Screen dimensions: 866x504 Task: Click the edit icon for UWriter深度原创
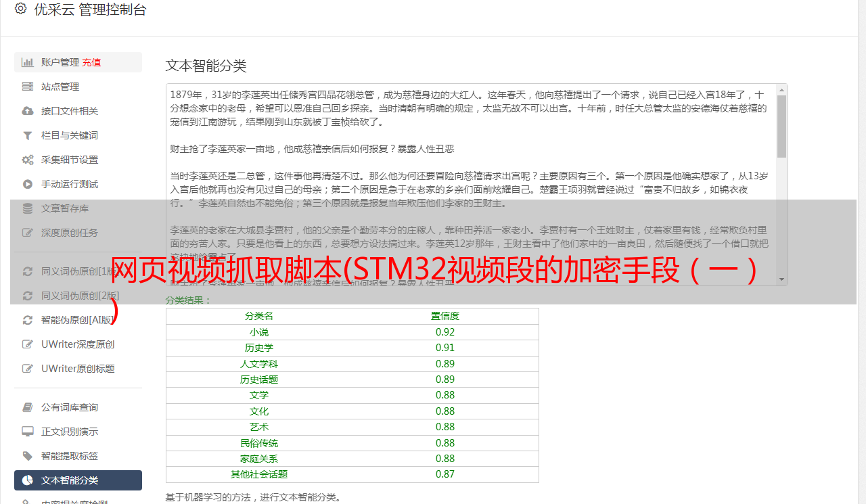pyautogui.click(x=28, y=344)
